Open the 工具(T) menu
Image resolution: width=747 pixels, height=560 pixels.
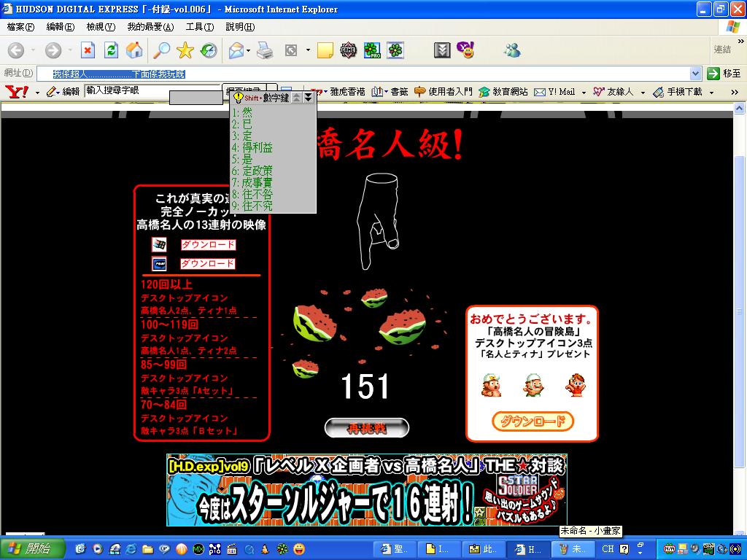point(200,27)
